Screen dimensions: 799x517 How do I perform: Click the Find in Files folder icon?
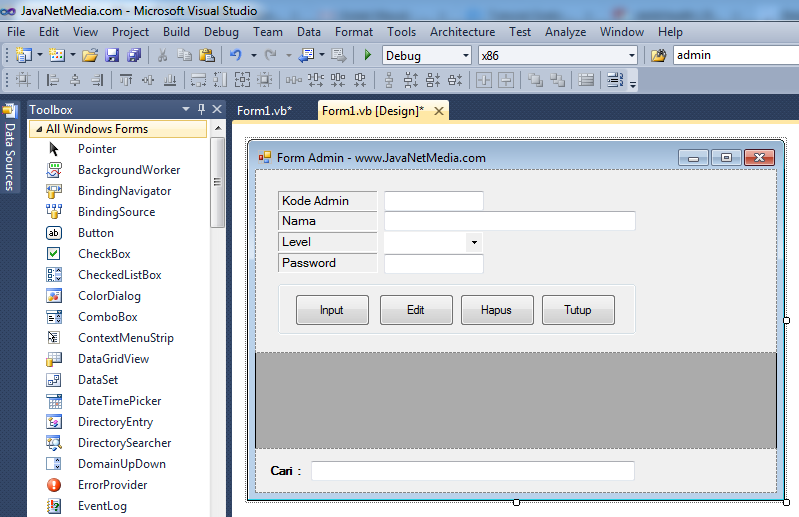658,55
